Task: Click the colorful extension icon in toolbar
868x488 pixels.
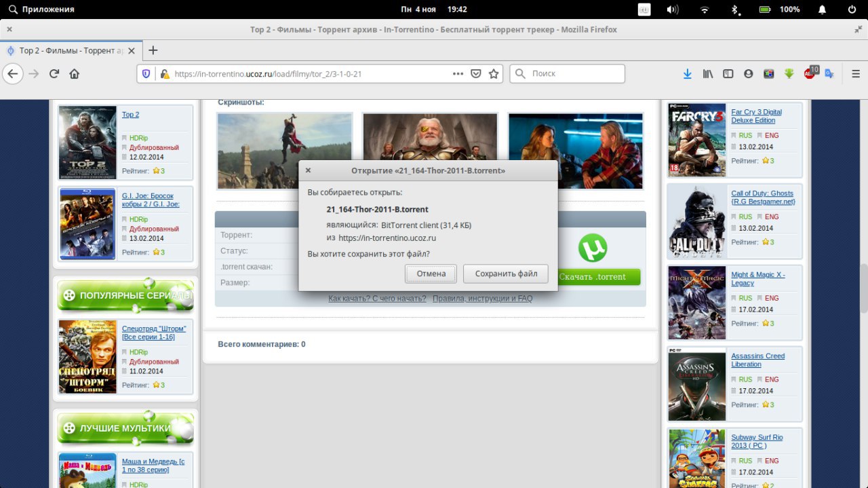Action: tap(769, 73)
